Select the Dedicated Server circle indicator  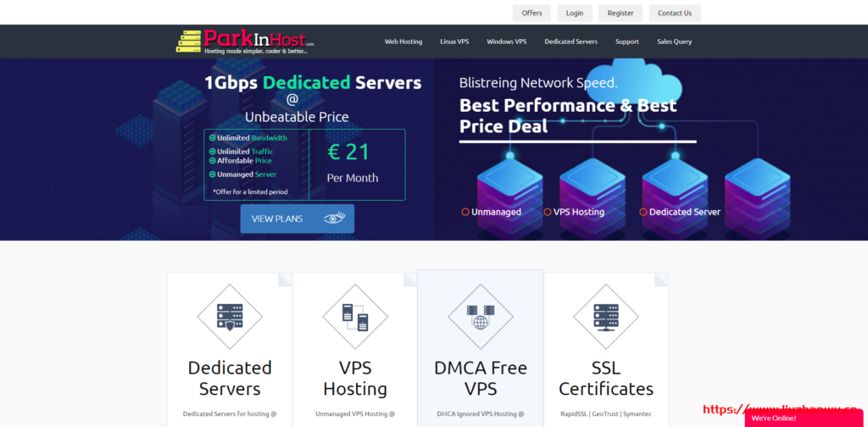643,212
